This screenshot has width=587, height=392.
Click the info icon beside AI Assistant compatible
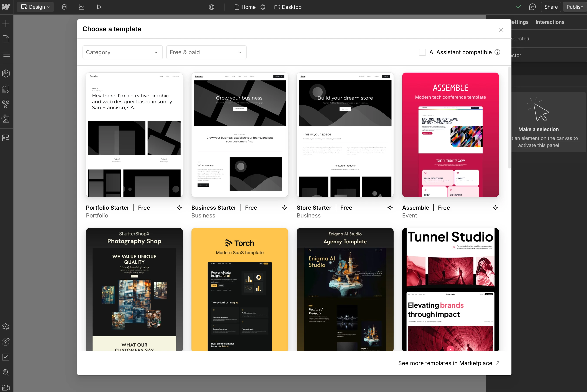497,52
